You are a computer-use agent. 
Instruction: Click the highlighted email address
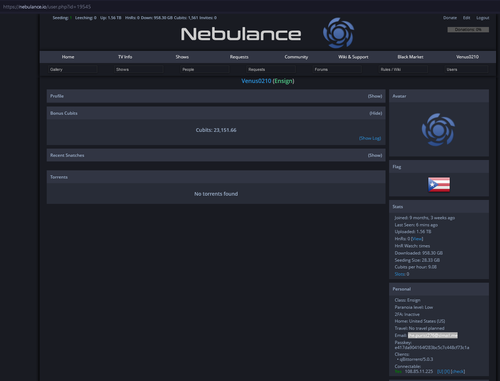tap(433, 335)
